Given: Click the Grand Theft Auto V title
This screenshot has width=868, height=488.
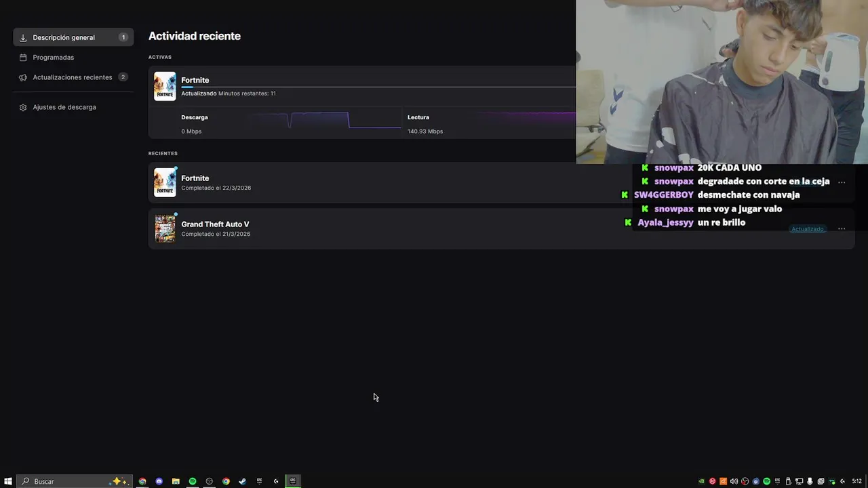Looking at the screenshot, I should point(215,224).
